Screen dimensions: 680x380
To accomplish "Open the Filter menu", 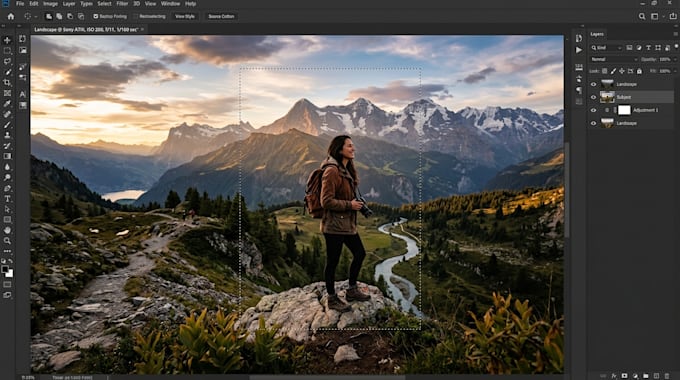I will tap(122, 3).
